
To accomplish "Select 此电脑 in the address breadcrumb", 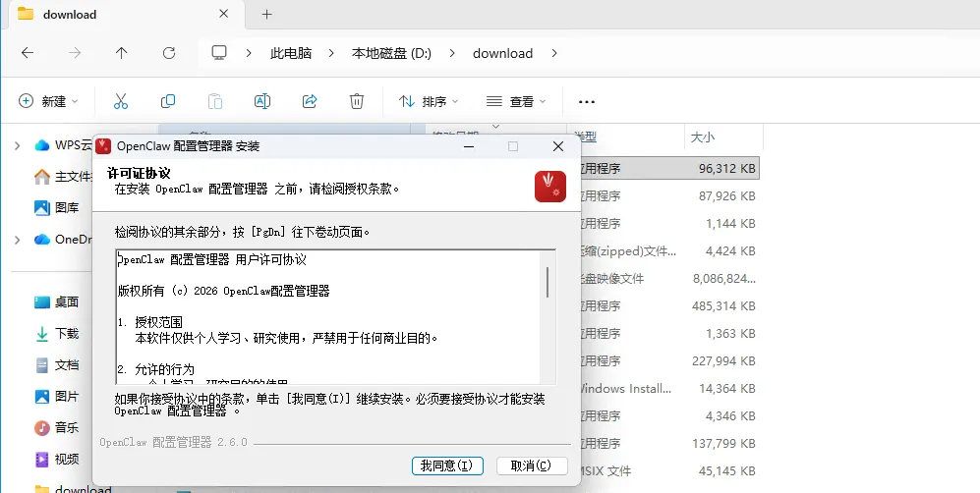I will coord(291,53).
